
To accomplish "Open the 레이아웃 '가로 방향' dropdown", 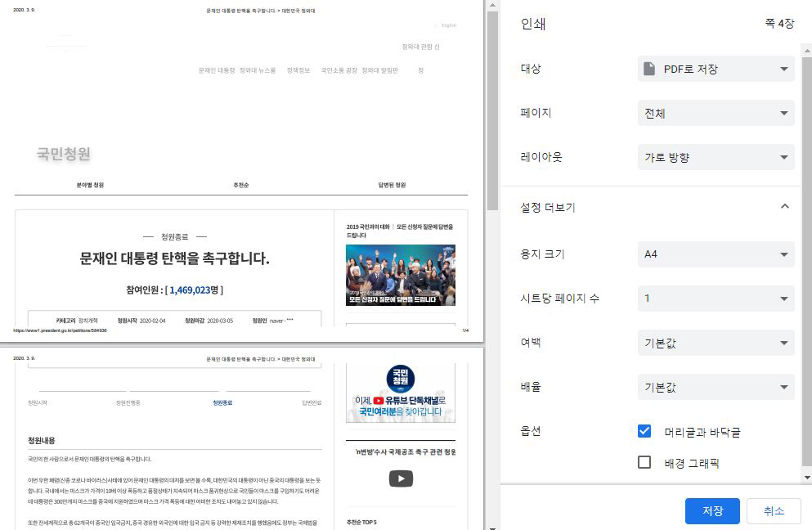I will (716, 157).
